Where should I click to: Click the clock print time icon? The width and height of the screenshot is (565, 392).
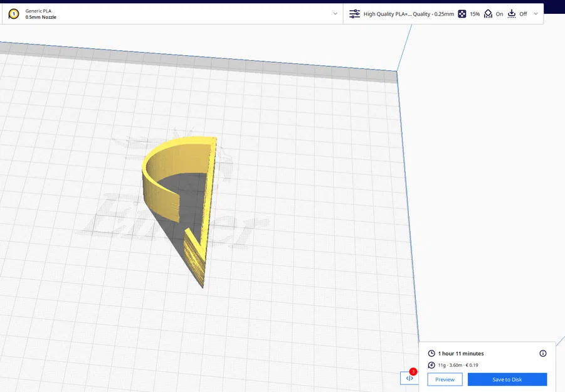[x=431, y=354]
